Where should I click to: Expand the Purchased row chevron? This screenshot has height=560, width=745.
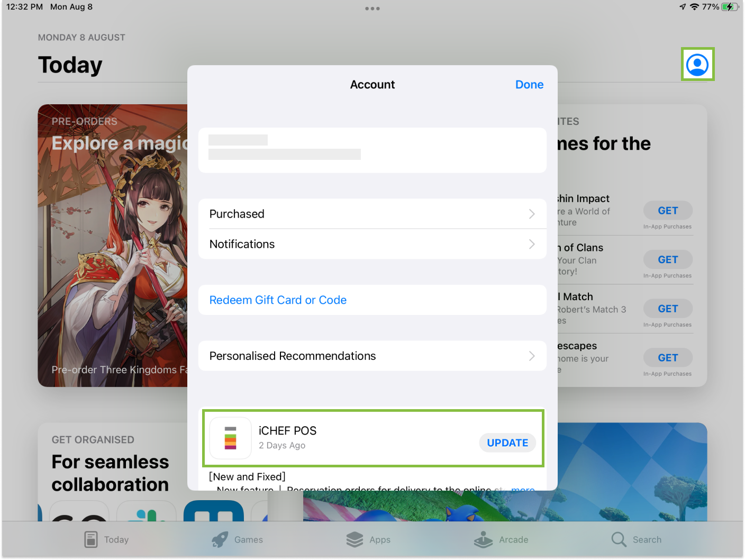pos(532,214)
